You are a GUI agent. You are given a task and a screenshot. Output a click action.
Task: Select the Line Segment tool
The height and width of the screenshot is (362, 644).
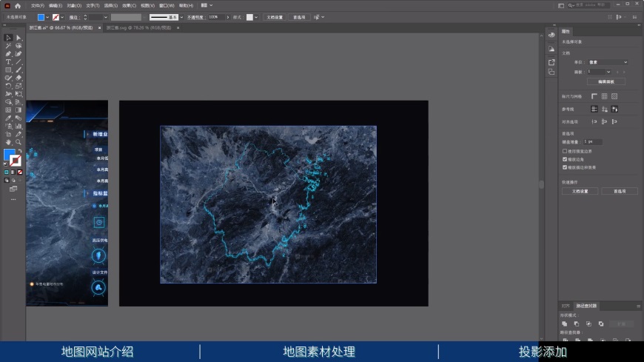(19, 62)
